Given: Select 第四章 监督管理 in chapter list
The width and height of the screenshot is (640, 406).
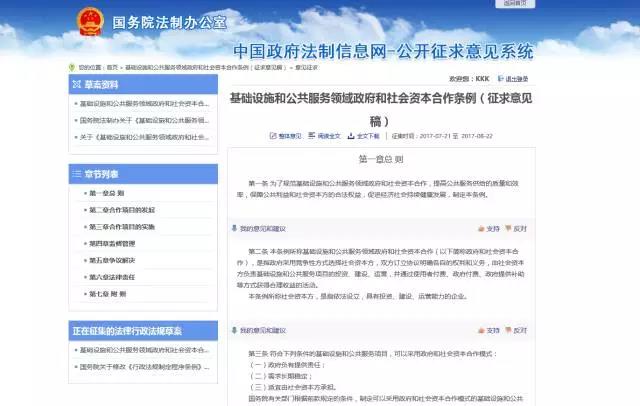Looking at the screenshot, I should click(x=111, y=243).
